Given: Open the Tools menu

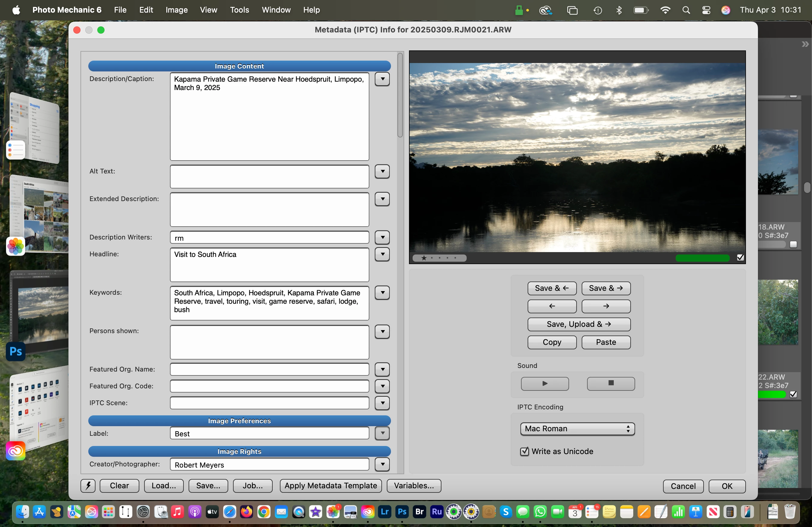Looking at the screenshot, I should (x=239, y=10).
